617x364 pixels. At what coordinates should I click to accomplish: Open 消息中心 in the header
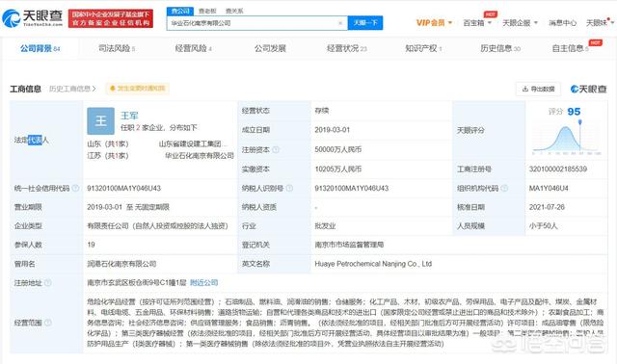click(562, 23)
